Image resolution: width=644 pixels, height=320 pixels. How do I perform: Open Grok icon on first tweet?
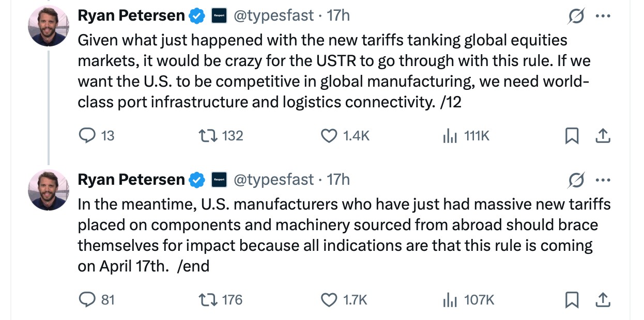[575, 17]
